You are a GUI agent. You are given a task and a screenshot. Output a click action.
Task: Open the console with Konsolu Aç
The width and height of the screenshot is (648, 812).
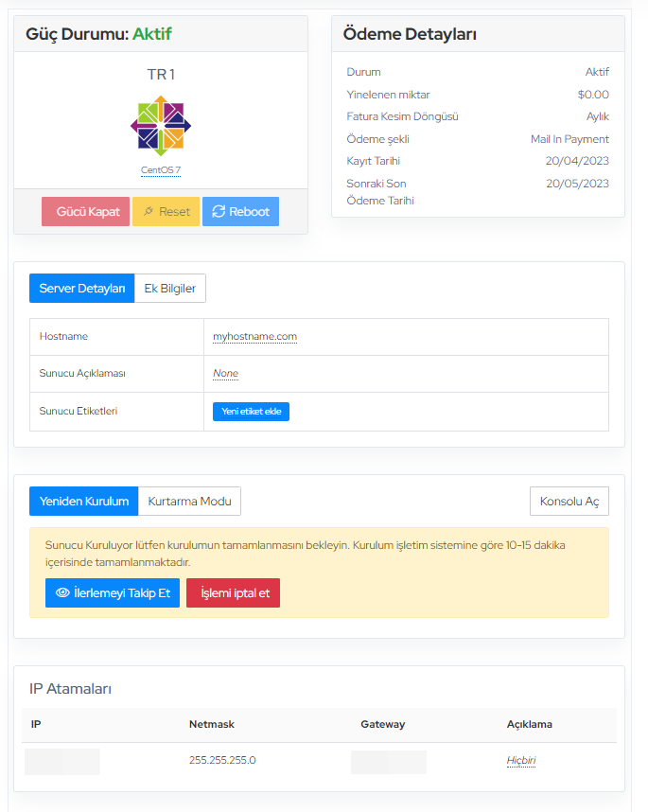pyautogui.click(x=569, y=501)
